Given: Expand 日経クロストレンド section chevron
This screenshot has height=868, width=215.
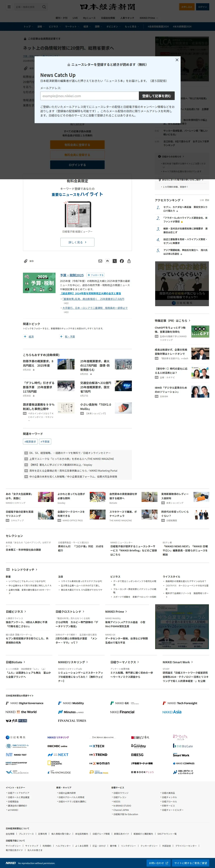Looking at the screenshot, I should pos(70,611).
